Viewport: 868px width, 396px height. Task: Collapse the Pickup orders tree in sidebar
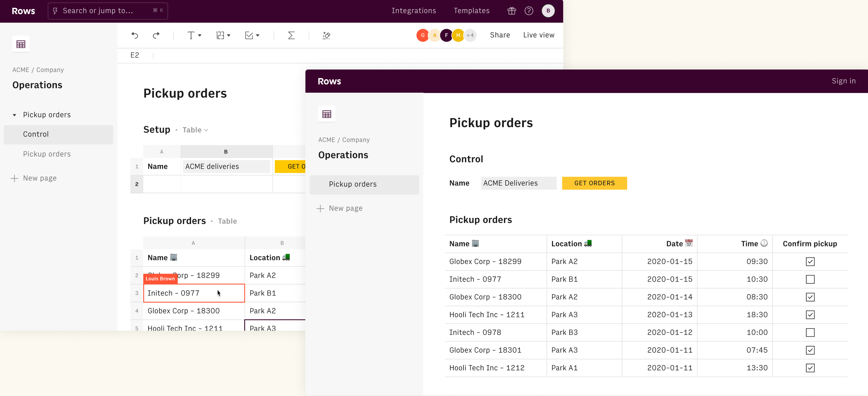click(14, 115)
